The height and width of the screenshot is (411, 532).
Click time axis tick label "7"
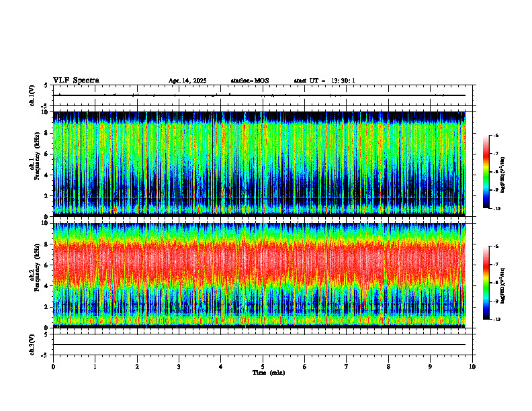[347, 367]
